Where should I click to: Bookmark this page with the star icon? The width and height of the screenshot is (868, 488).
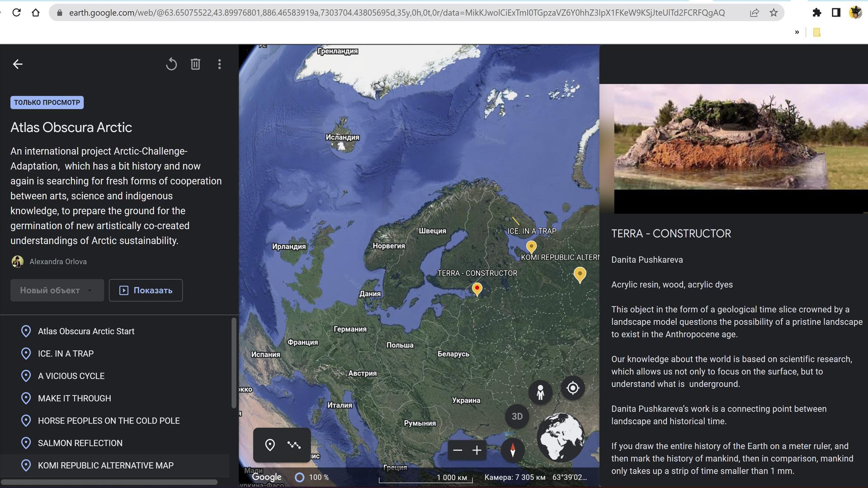(774, 13)
